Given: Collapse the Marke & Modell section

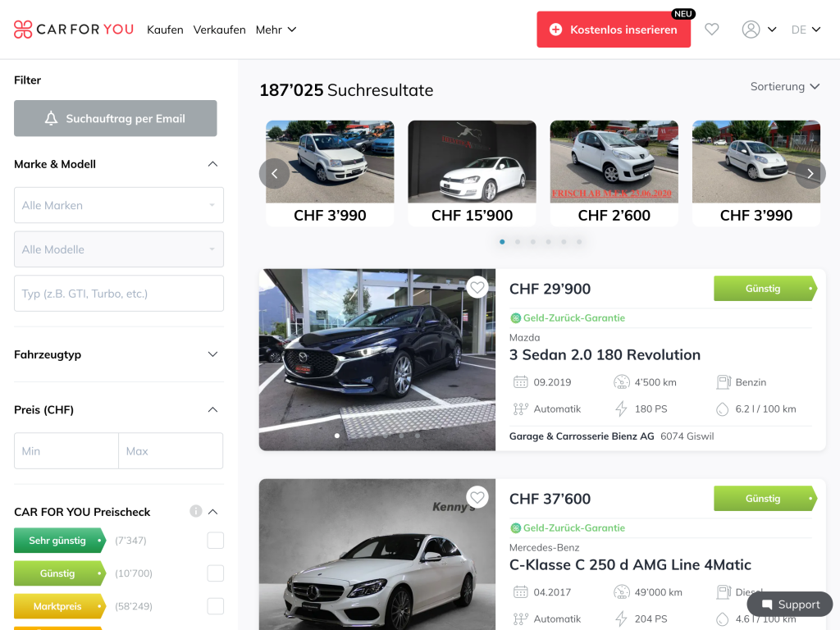Looking at the screenshot, I should tap(212, 164).
